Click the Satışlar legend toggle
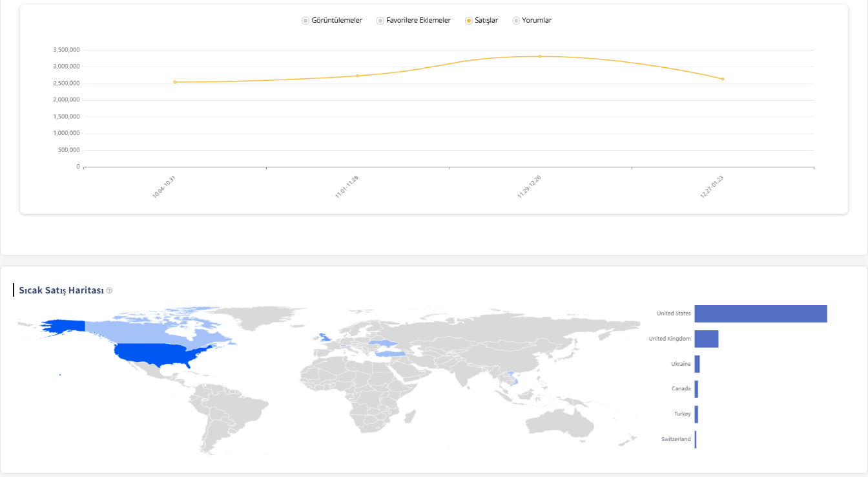 tap(481, 20)
